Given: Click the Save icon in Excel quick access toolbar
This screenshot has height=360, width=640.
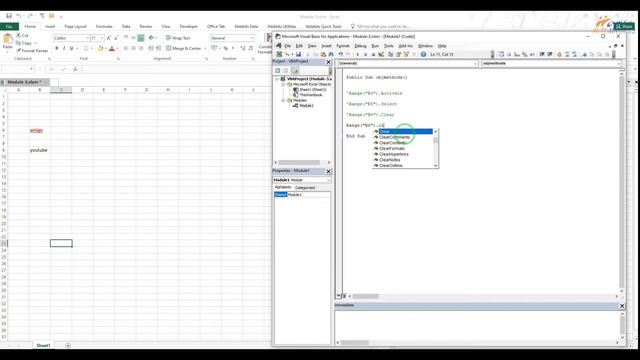Looking at the screenshot, I should point(9,16).
